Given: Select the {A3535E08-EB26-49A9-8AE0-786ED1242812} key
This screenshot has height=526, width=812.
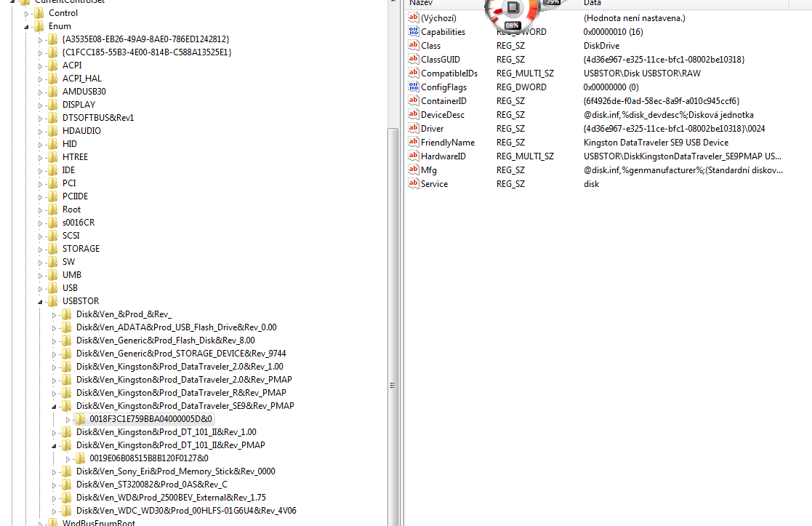Looking at the screenshot, I should click(145, 39).
